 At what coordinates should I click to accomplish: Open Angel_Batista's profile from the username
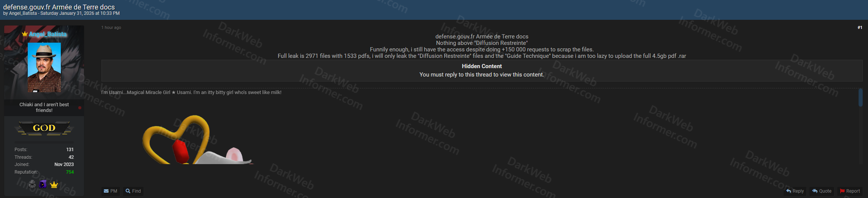pyautogui.click(x=48, y=34)
